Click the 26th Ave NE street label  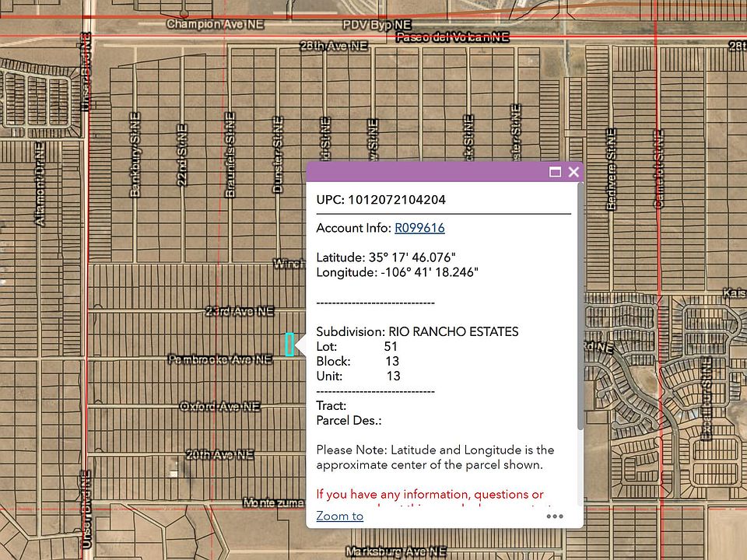point(334,46)
